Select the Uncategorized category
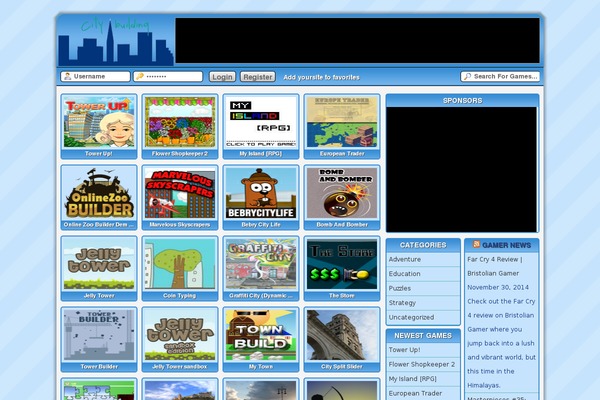This screenshot has height=400, width=600. point(411,317)
